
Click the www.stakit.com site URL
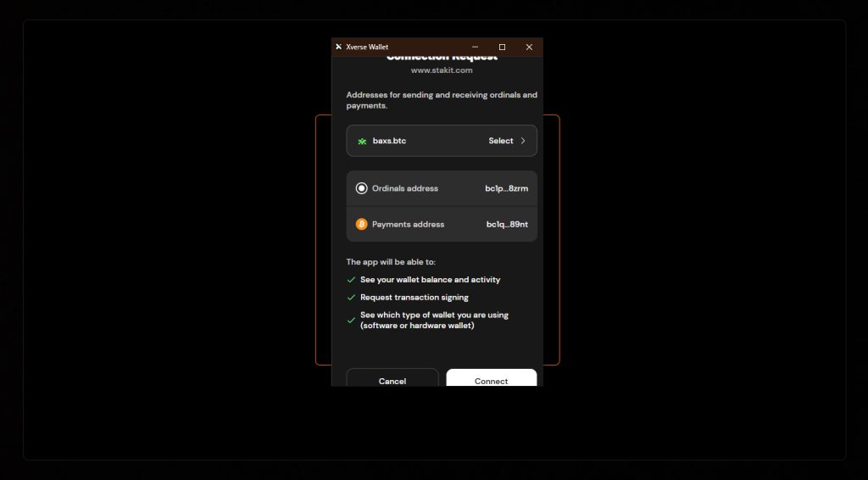[x=442, y=70]
